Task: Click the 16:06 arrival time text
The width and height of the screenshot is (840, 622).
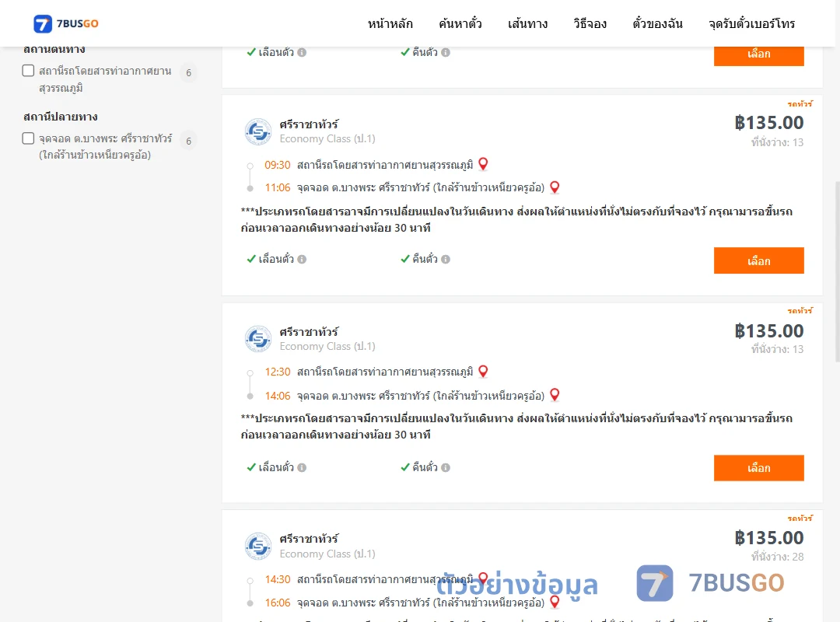Action: pyautogui.click(x=278, y=603)
